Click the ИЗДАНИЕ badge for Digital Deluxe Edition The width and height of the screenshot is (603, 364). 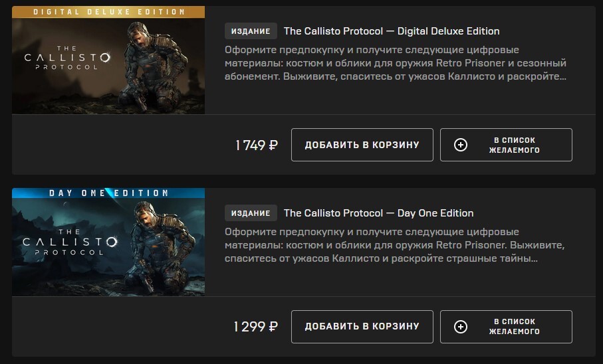click(x=251, y=31)
